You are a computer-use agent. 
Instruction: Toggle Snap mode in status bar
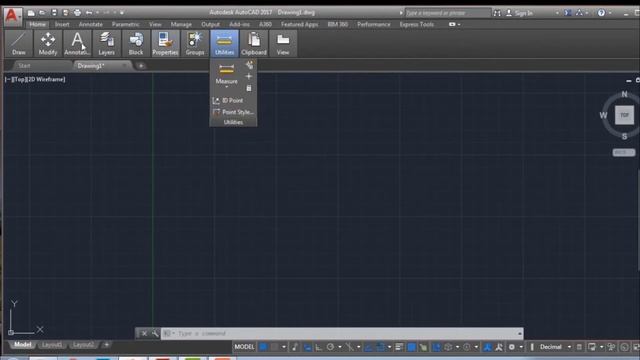coord(275,347)
